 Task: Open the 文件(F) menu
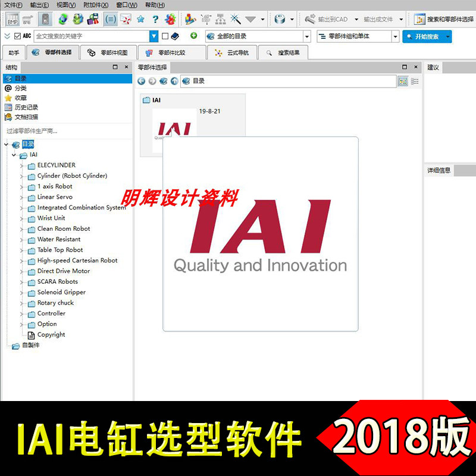[x=13, y=5]
